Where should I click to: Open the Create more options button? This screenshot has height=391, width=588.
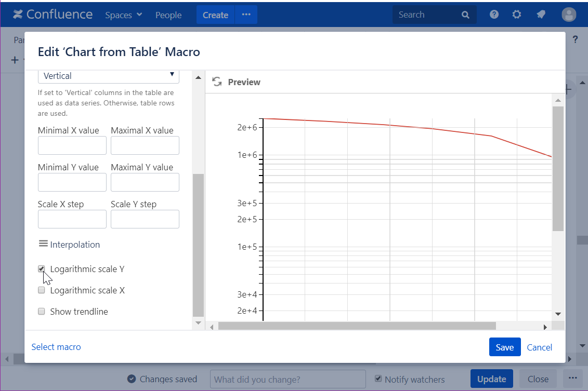tap(246, 15)
